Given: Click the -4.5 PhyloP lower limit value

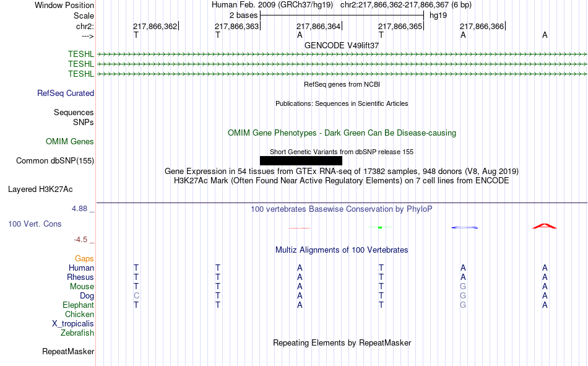Looking at the screenshot, I should click(80, 240).
